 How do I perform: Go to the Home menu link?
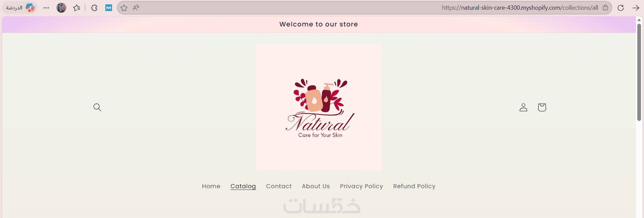211,186
